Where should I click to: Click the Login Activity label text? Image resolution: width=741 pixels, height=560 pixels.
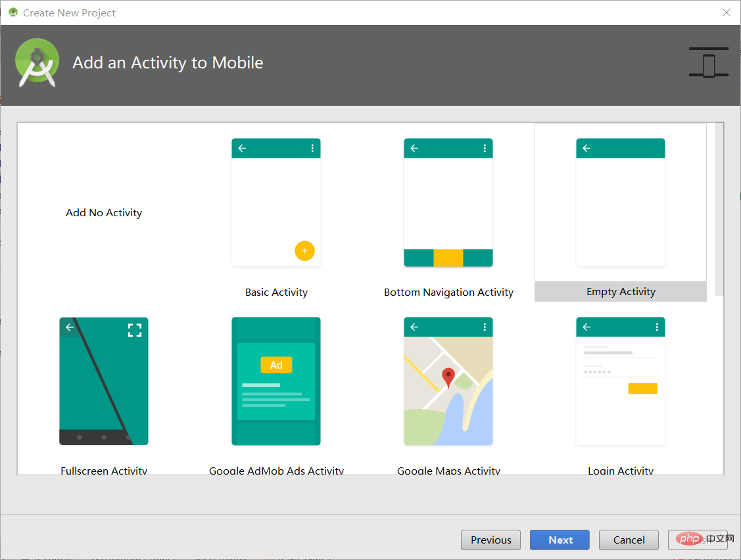(x=620, y=469)
